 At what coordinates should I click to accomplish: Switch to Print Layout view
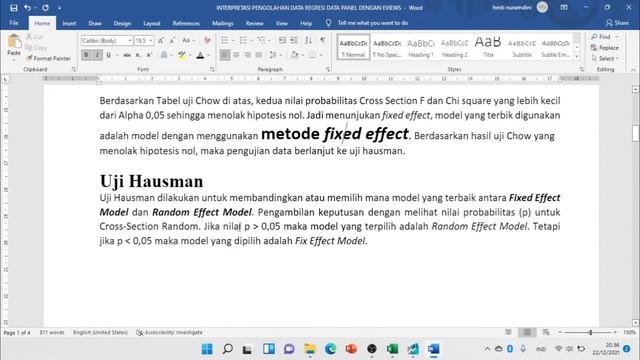[x=527, y=332]
